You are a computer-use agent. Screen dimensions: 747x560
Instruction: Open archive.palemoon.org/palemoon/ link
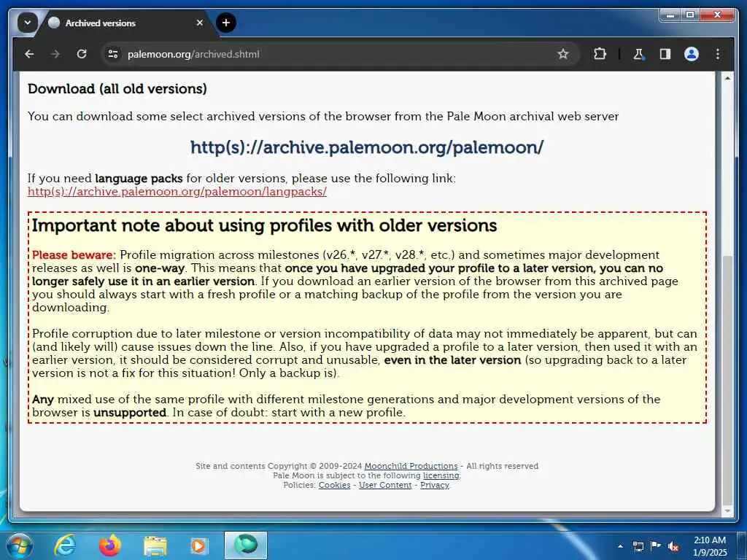click(367, 147)
